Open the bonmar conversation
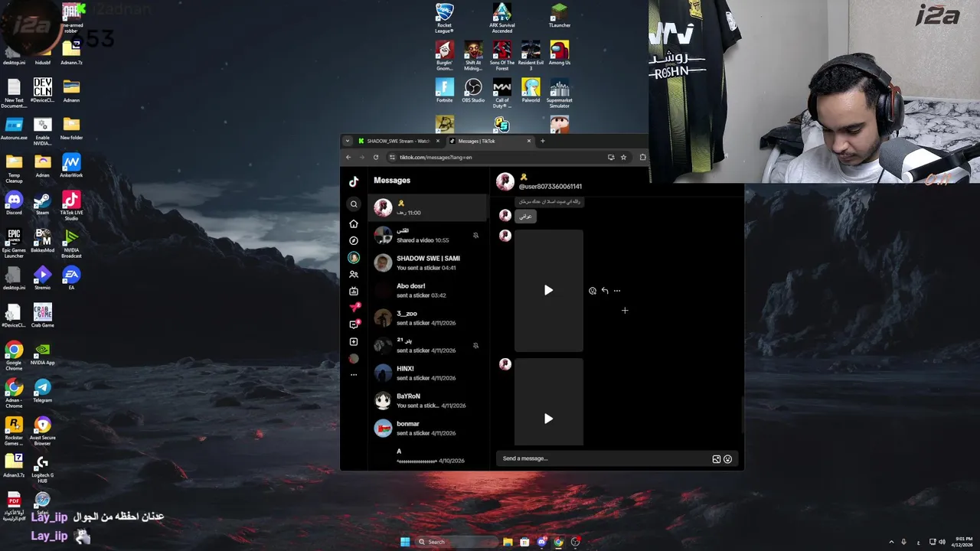 [427, 428]
